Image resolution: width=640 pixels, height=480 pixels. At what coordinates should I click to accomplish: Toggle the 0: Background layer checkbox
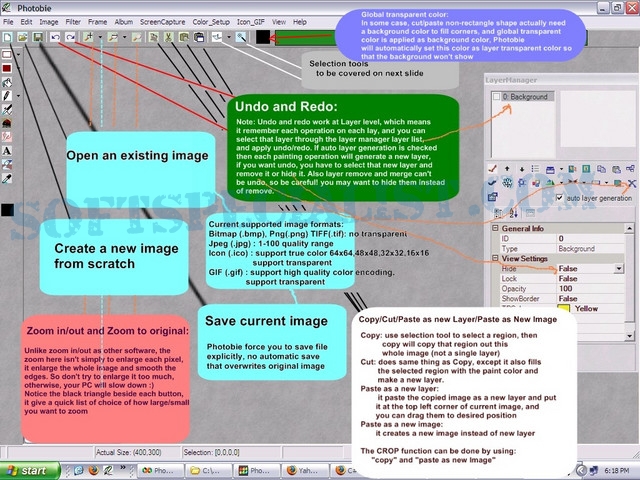click(496, 97)
